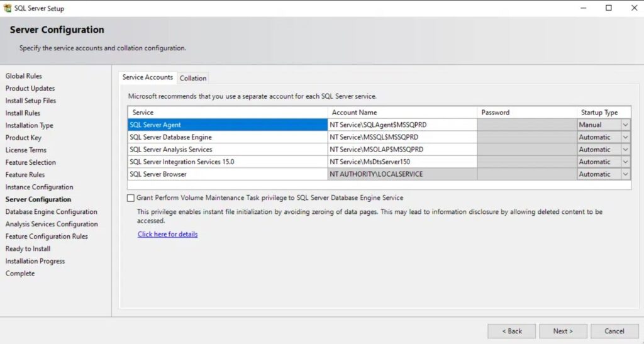
Task: Click Installation Progress step in sidebar
Action: [x=35, y=260]
